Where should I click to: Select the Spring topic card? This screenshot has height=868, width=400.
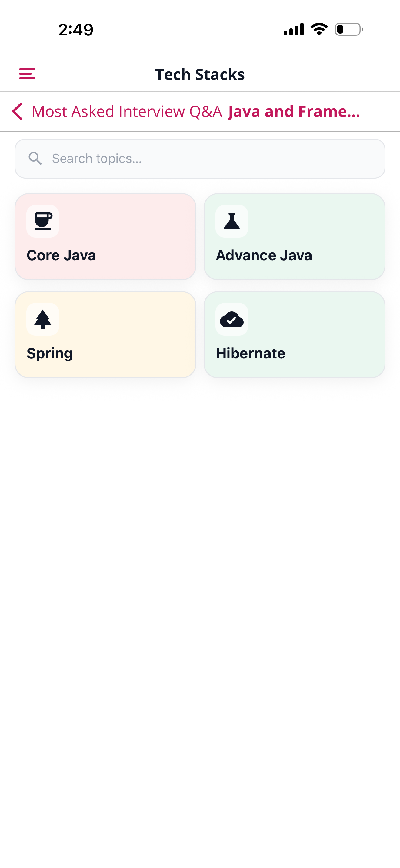[x=105, y=335]
